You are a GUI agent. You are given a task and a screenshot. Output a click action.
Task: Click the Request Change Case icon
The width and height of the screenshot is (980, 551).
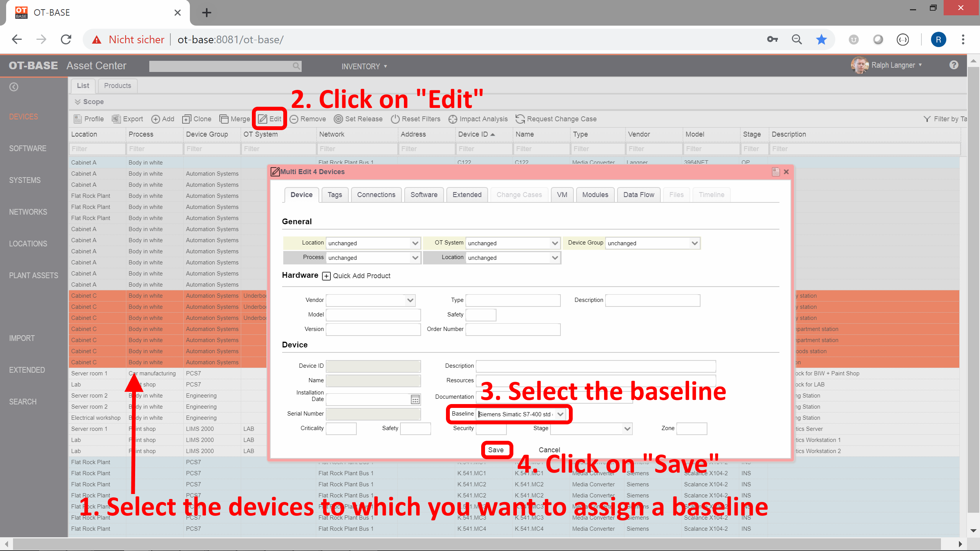(520, 119)
